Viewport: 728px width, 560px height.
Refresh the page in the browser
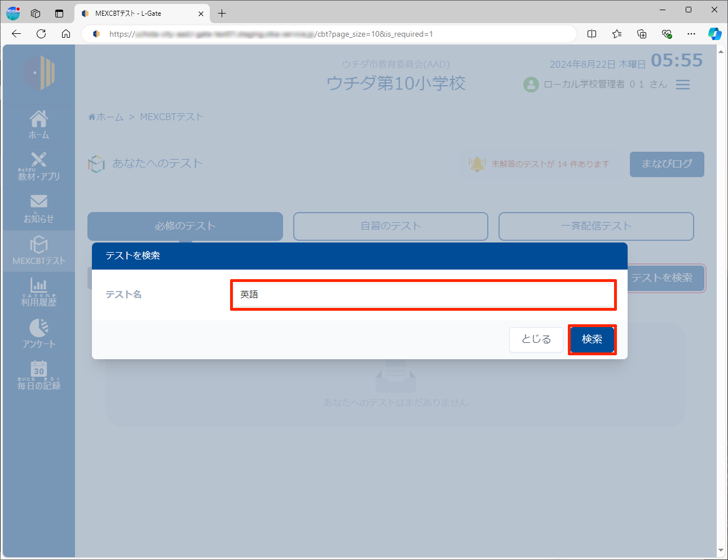click(x=41, y=34)
